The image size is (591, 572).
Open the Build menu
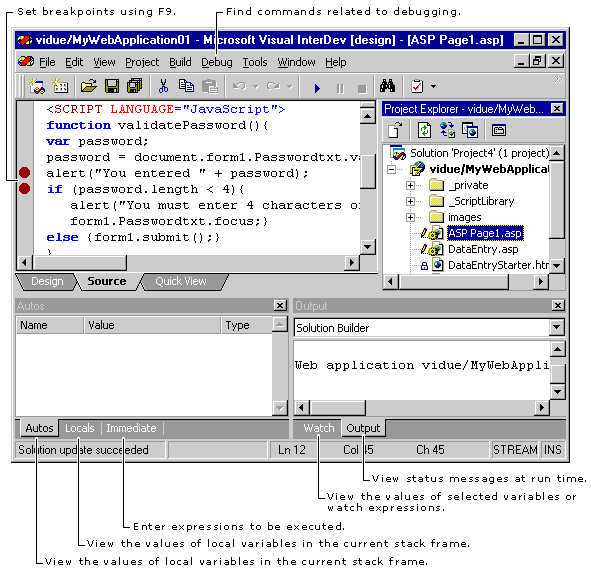tap(180, 62)
